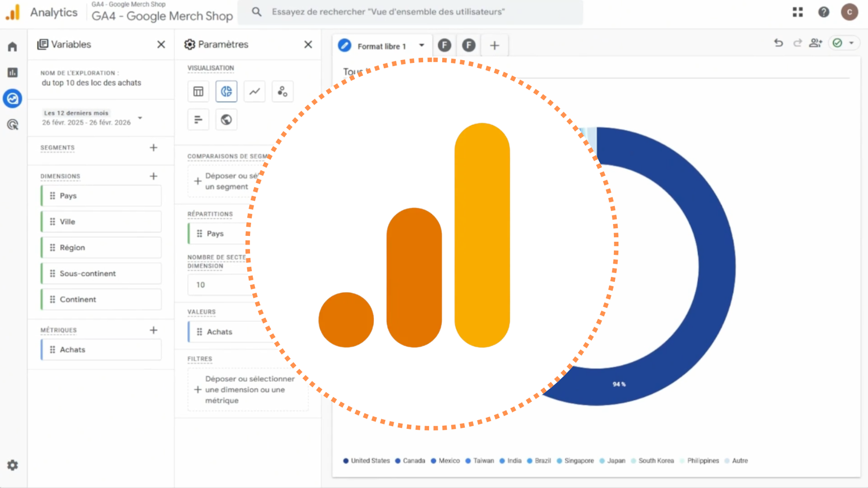Add a new dimension with the plus button

tap(154, 176)
